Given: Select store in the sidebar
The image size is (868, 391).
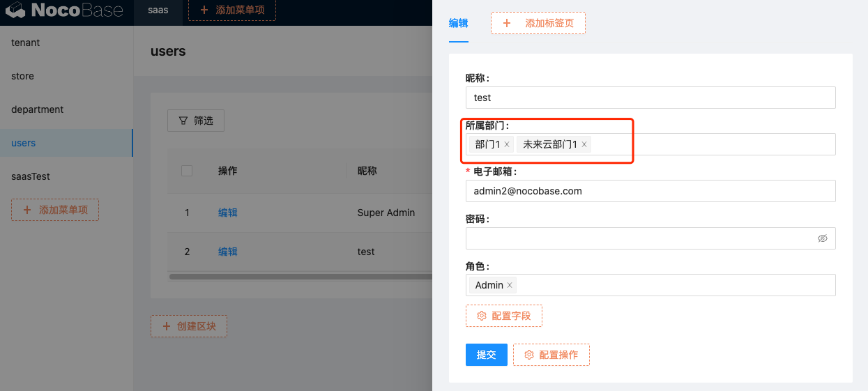Looking at the screenshot, I should click(x=66, y=76).
